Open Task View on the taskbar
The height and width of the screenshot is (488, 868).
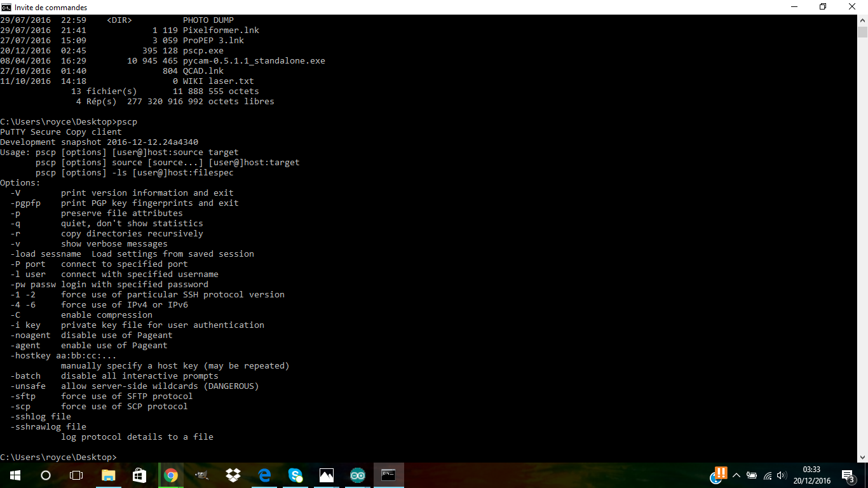[76, 475]
